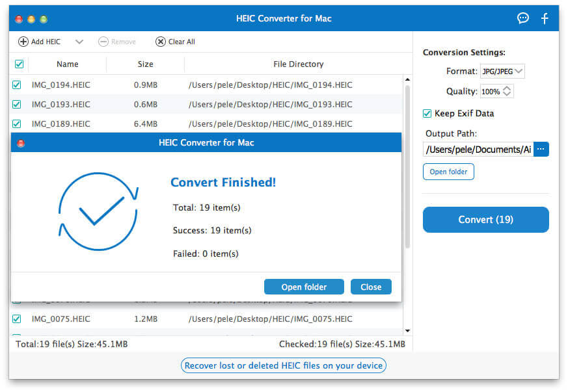568x392 pixels.
Task: Expand the Add HEIC dropdown arrow
Action: click(x=79, y=42)
